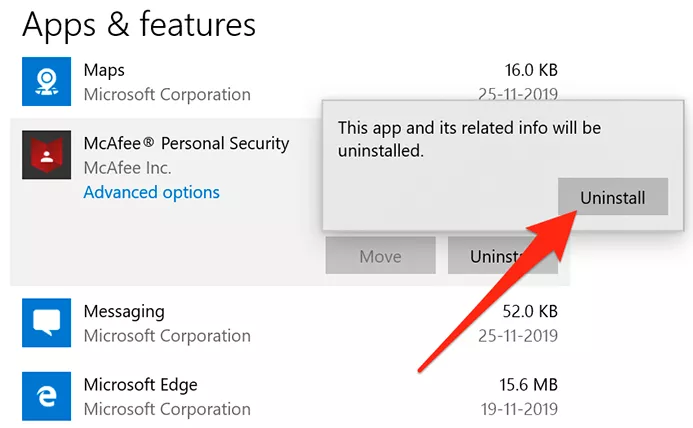The height and width of the screenshot is (428, 693).
Task: Click the Microsoft Edge app icon
Action: click(x=46, y=396)
